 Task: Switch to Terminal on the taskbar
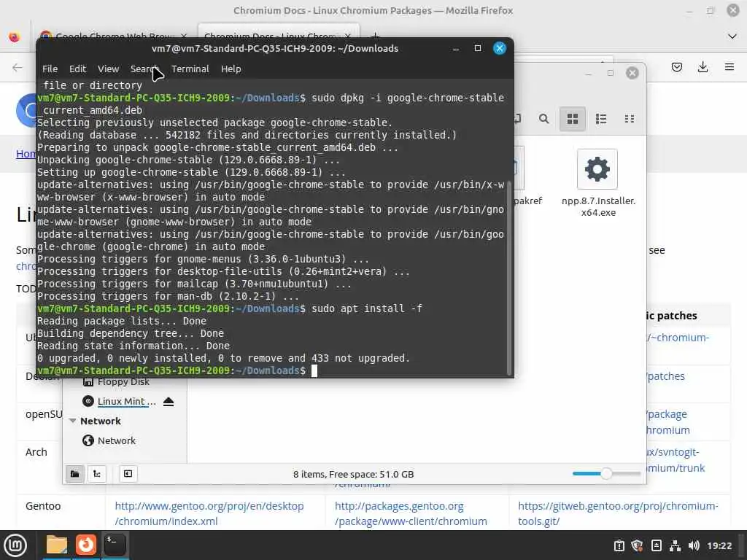point(115,545)
